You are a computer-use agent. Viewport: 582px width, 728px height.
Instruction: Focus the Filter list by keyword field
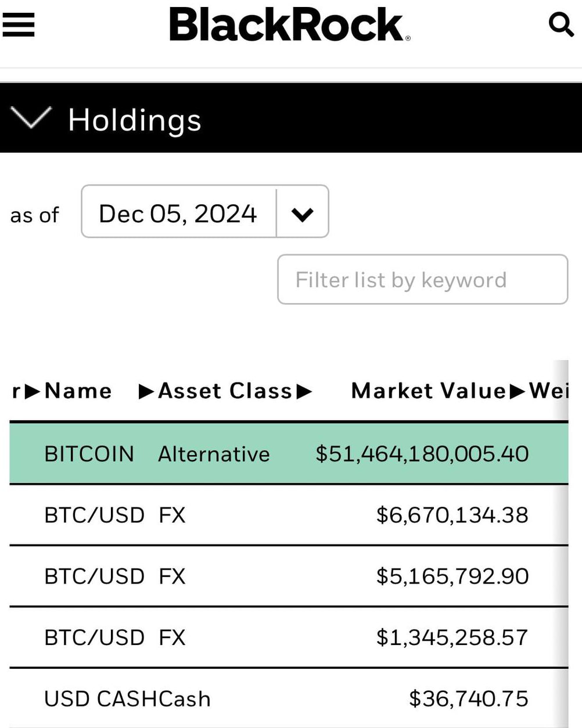coord(423,279)
